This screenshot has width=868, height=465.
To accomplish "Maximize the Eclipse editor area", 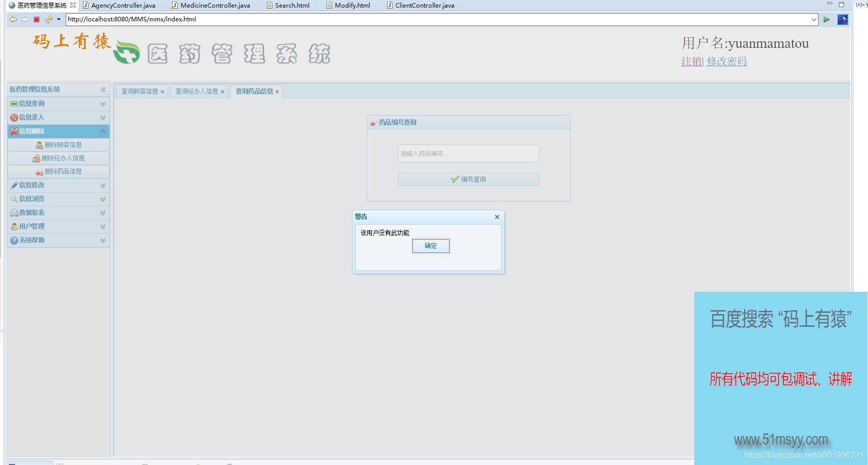I will 842,4.
